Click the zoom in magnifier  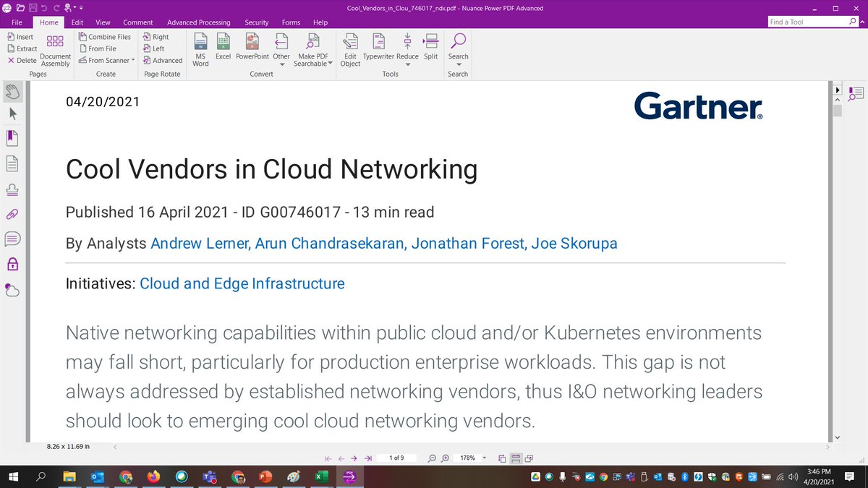pyautogui.click(x=446, y=458)
